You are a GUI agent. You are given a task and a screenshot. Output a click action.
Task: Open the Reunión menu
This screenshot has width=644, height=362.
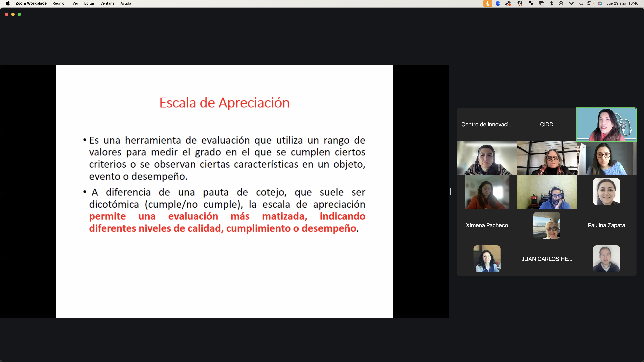click(60, 3)
